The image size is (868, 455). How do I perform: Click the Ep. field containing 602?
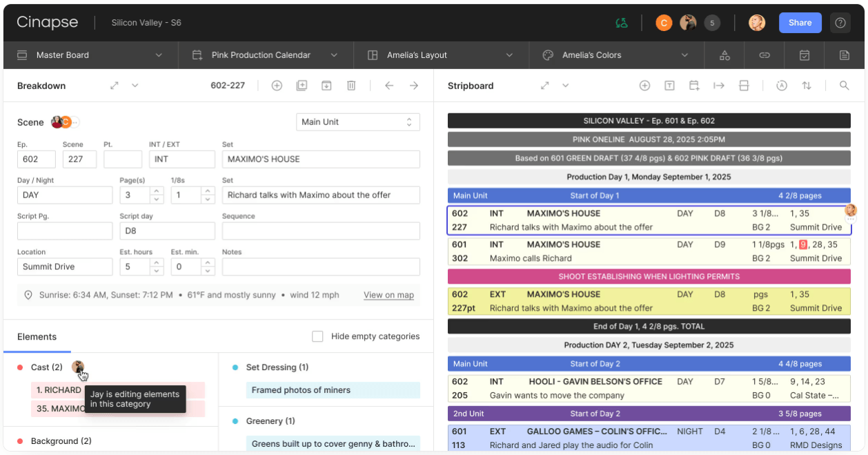37,159
